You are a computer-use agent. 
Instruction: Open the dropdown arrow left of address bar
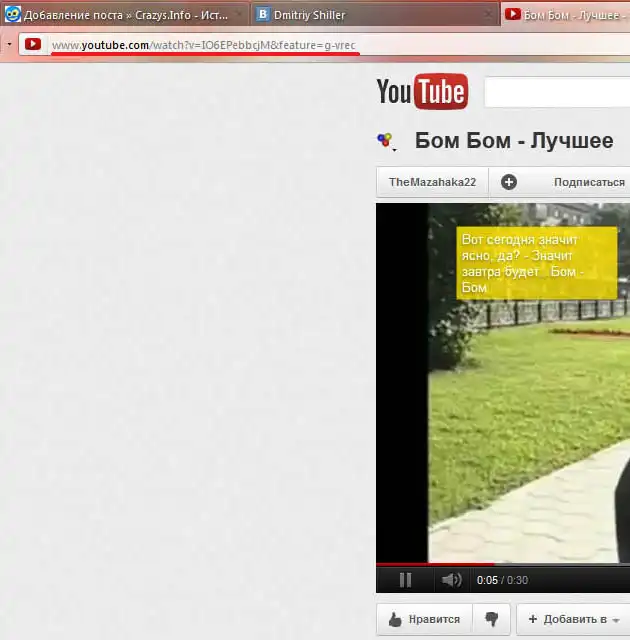click(x=9, y=45)
